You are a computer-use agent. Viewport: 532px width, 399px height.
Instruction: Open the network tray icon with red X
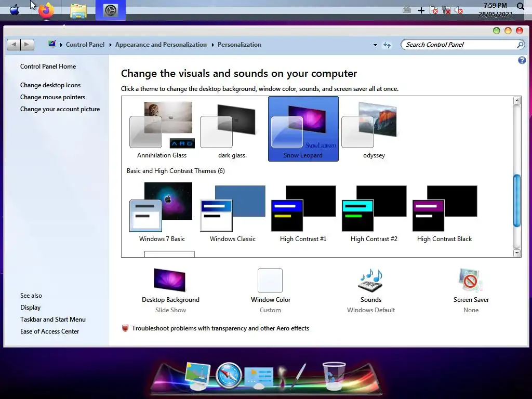point(446,10)
